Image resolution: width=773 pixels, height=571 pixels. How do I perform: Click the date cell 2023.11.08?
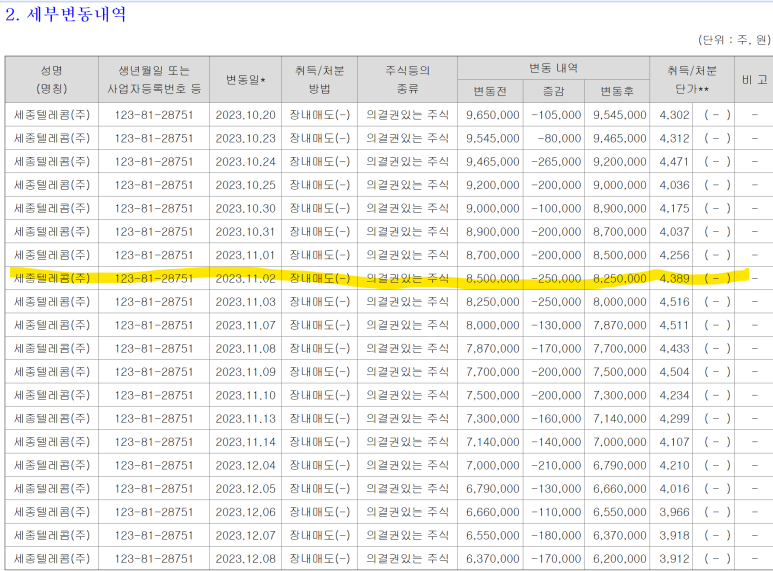pos(246,349)
